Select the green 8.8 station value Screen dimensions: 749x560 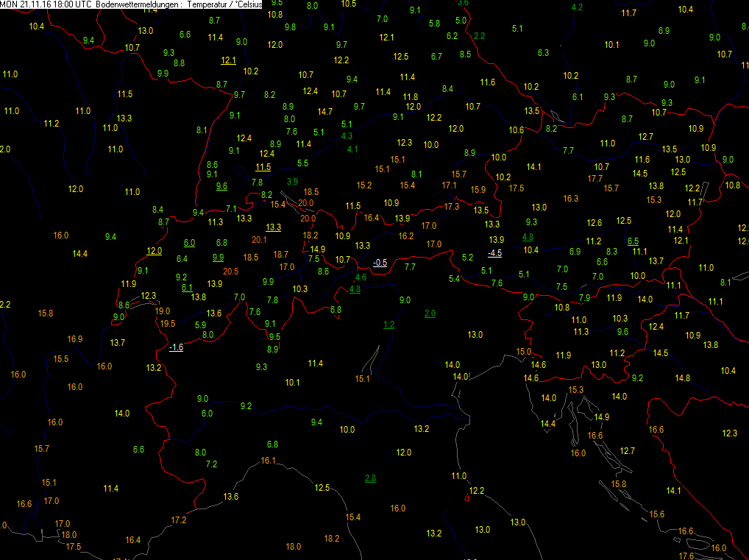179,63
